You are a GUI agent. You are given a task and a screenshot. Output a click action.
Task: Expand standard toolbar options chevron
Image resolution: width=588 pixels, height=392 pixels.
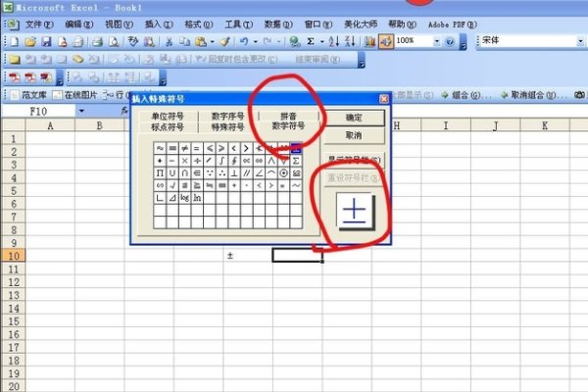(x=463, y=42)
